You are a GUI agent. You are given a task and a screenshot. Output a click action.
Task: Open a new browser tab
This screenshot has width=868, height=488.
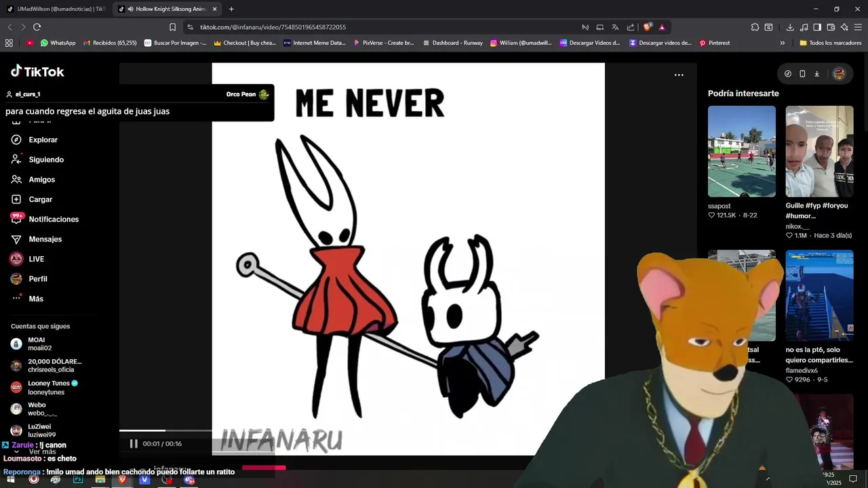(x=231, y=9)
